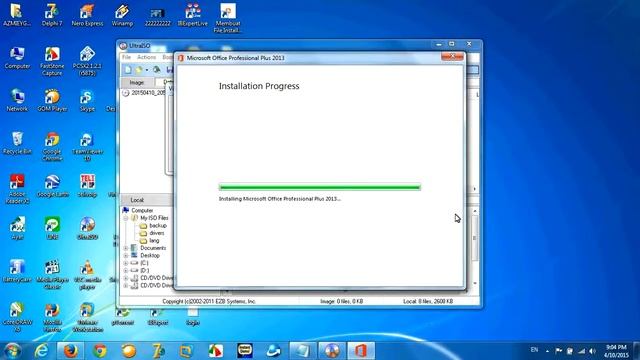The width and height of the screenshot is (640, 360).
Task: Launch CorelDRAW X5 from the desktop
Action: (x=17, y=317)
